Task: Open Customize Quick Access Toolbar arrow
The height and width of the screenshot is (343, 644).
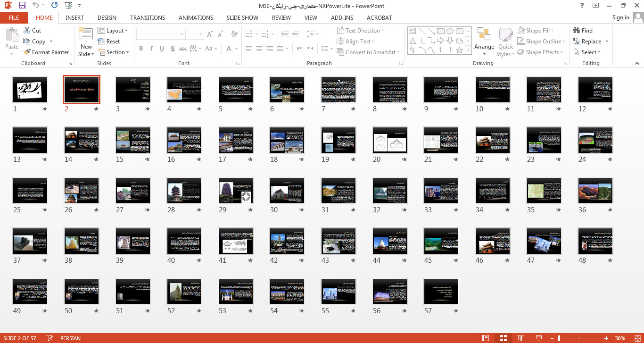Action: [x=79, y=6]
